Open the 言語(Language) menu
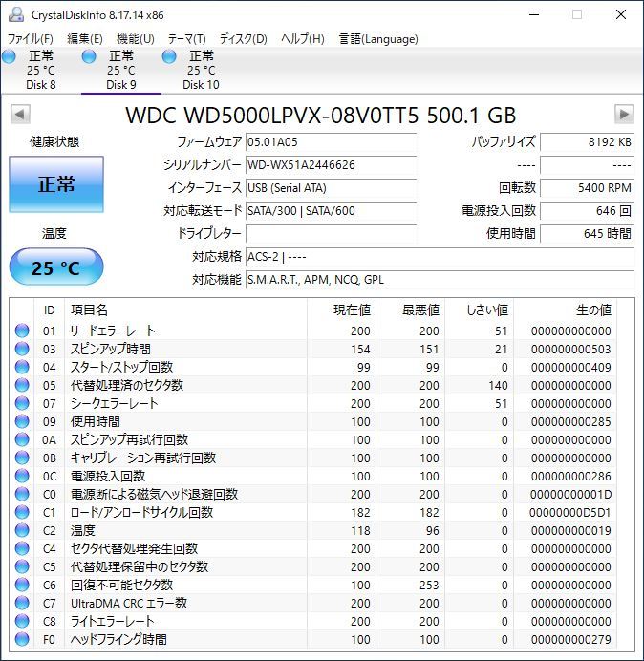Image resolution: width=644 pixels, height=661 pixels. (x=378, y=39)
